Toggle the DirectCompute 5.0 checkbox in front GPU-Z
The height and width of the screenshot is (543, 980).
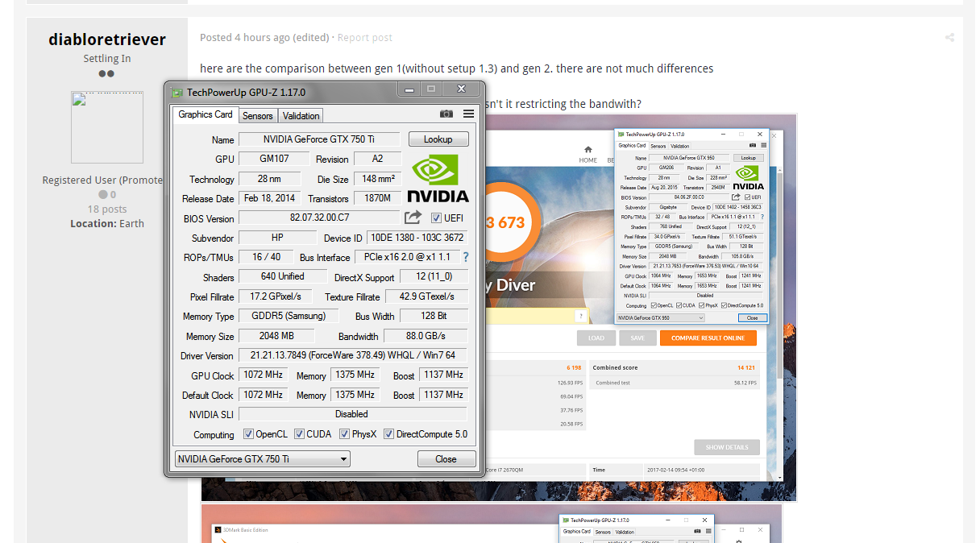389,433
